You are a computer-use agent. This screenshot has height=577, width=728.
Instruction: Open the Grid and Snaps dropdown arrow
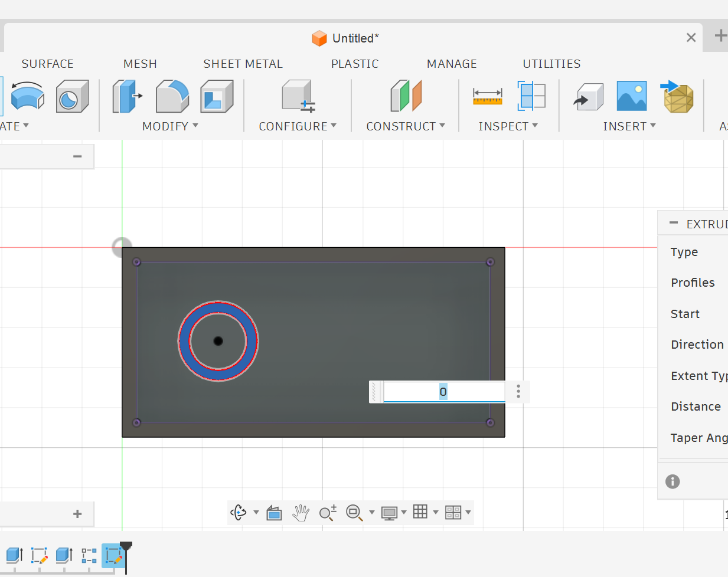(436, 512)
